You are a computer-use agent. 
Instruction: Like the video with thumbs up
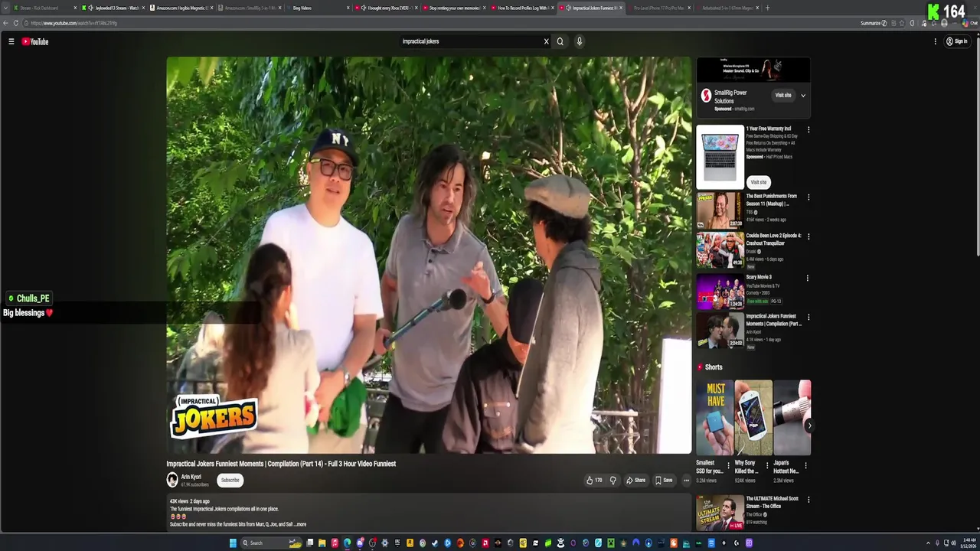594,481
